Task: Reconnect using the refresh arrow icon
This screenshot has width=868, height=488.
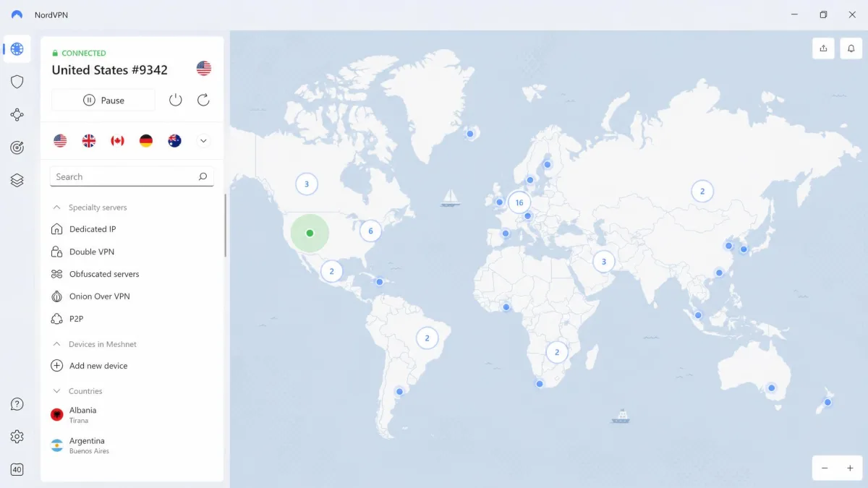Action: 203,100
